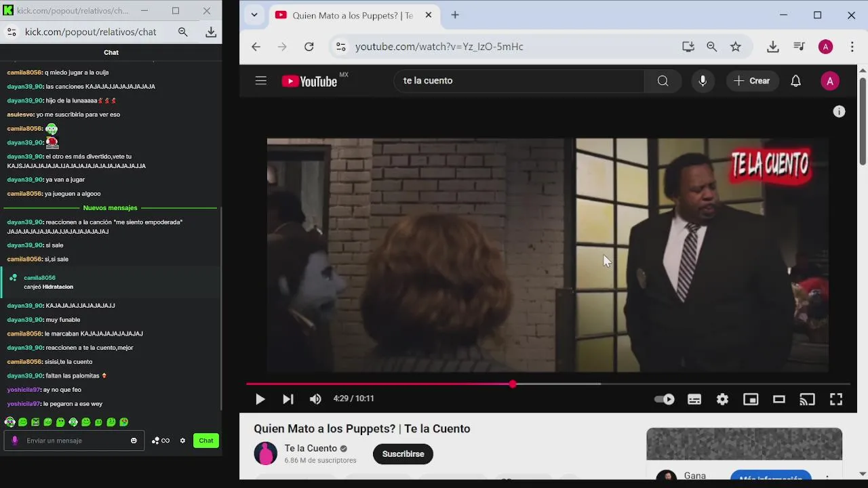
Task: Start voice search with microphone icon
Action: pyautogui.click(x=703, y=81)
